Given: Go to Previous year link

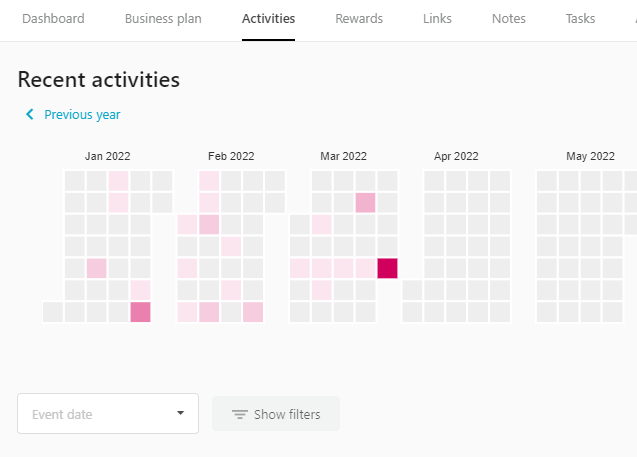Looking at the screenshot, I should pos(82,115).
